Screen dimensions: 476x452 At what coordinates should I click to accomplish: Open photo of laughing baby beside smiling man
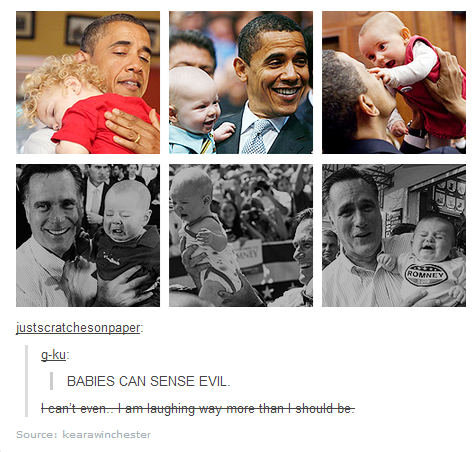(241, 82)
